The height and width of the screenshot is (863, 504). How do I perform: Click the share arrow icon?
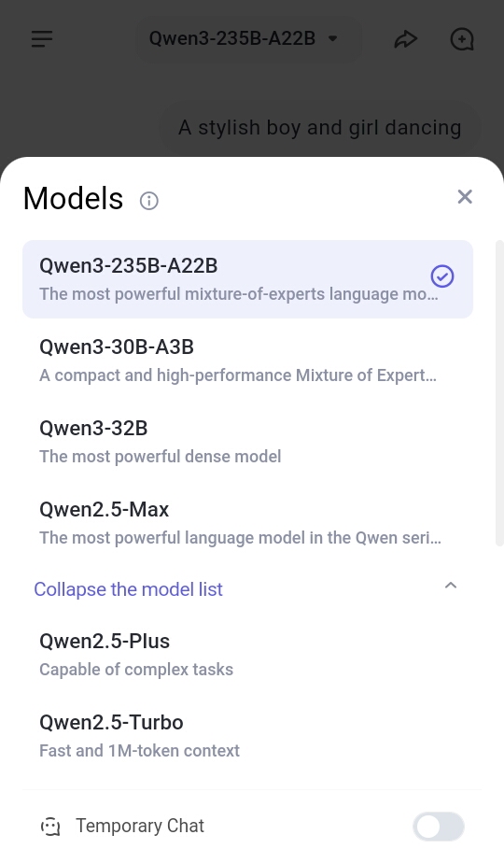coord(406,39)
